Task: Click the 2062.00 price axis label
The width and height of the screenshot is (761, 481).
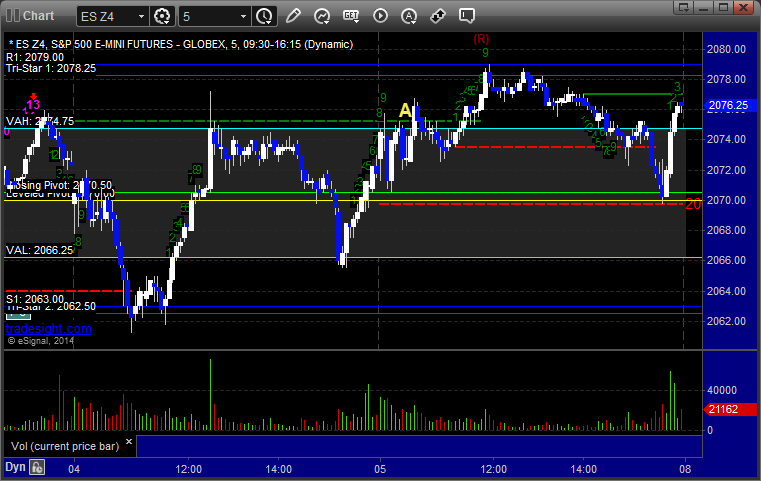Action: tap(726, 321)
